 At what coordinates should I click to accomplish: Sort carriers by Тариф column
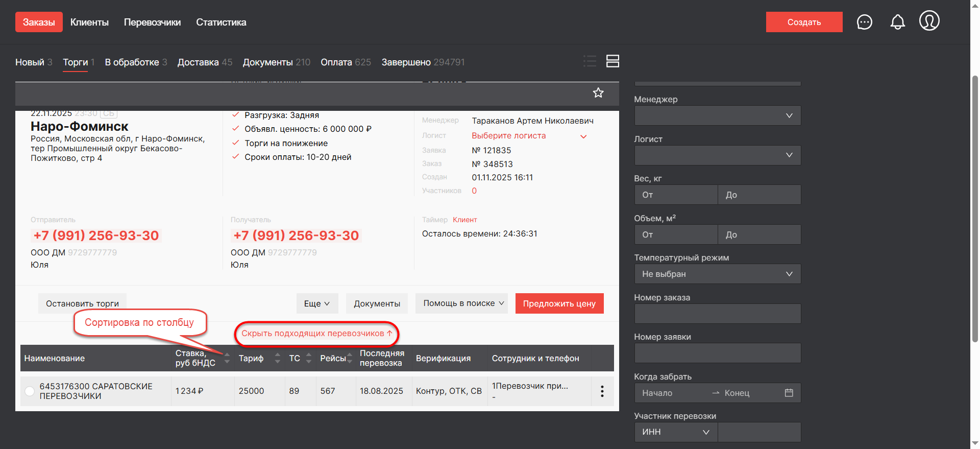[277, 358]
